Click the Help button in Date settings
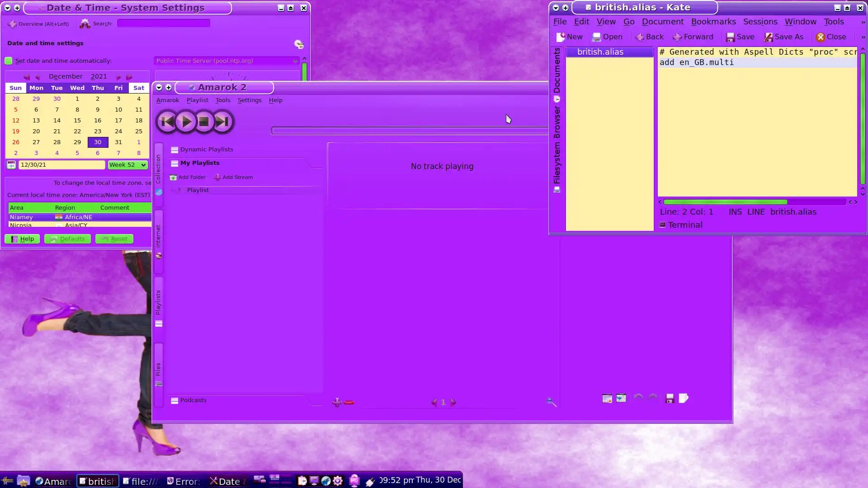The width and height of the screenshot is (868, 488). click(x=22, y=239)
